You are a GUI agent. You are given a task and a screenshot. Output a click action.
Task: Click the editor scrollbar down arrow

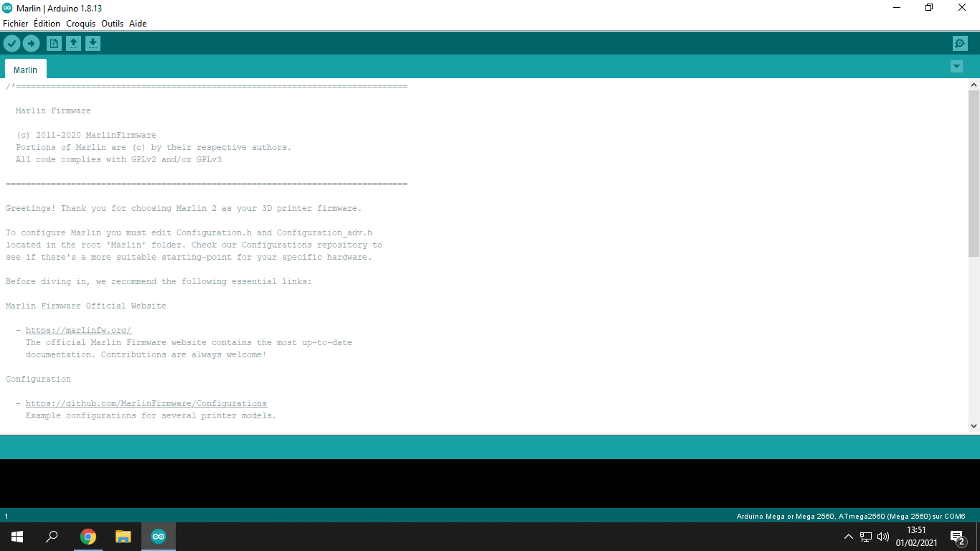(974, 426)
